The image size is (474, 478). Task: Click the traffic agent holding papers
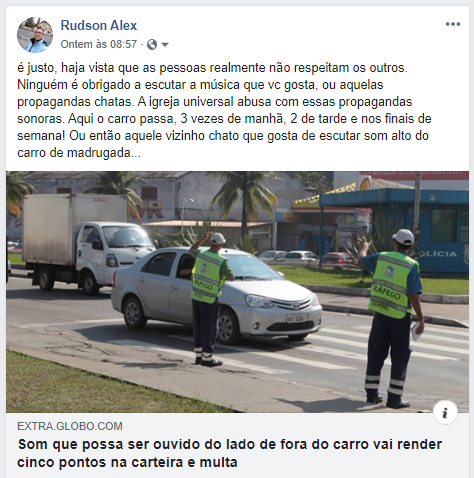(x=393, y=317)
